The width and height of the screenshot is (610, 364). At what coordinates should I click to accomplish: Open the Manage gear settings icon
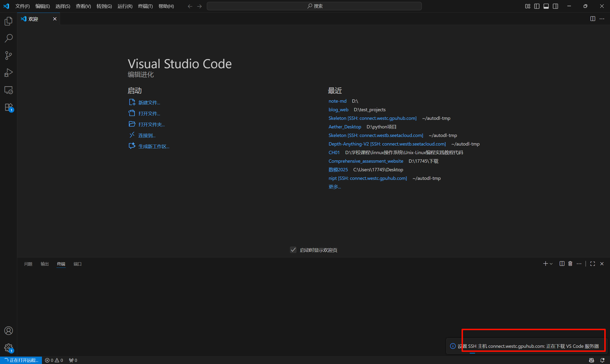[x=9, y=348]
